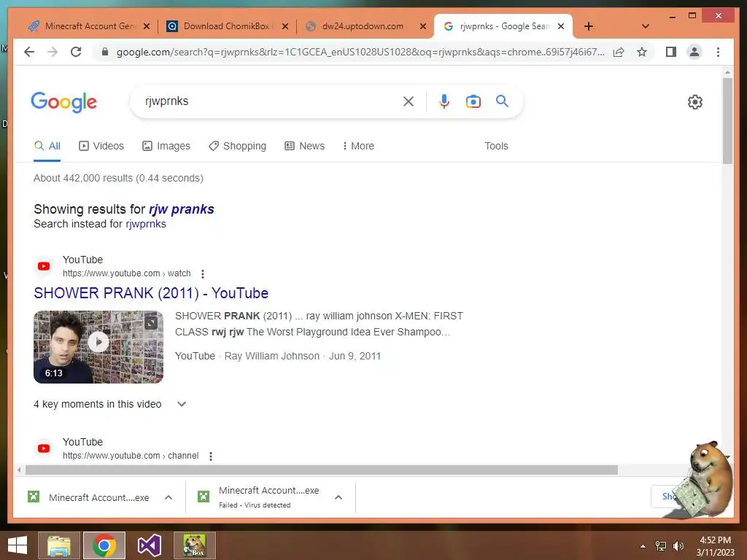
Task: Select the Images search tab
Action: point(166,146)
